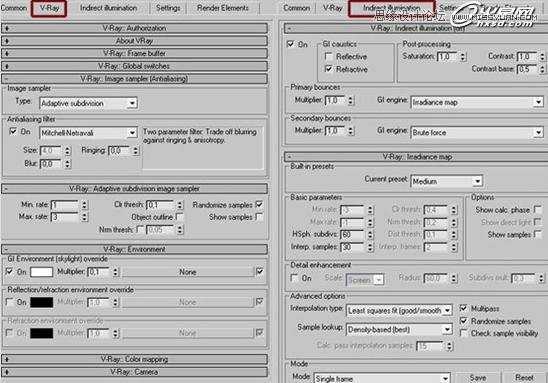The image size is (548, 383).
Task: Click the Blur value stepper arrows
Action: (68, 164)
